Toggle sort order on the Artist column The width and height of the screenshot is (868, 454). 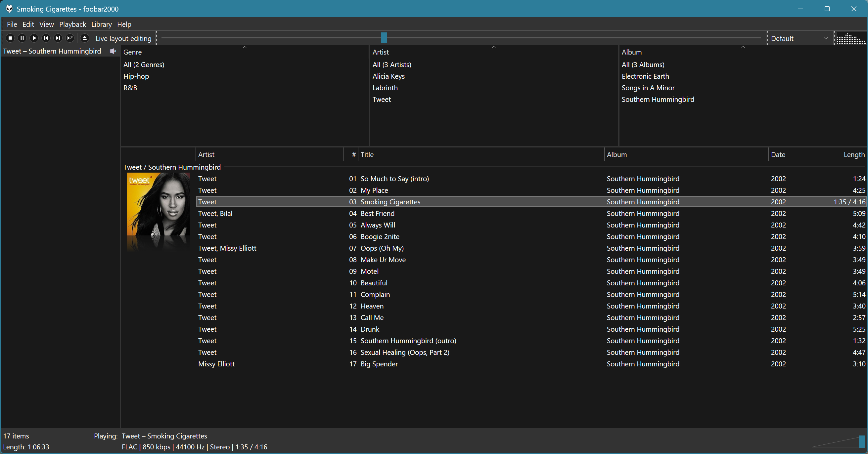pos(206,154)
